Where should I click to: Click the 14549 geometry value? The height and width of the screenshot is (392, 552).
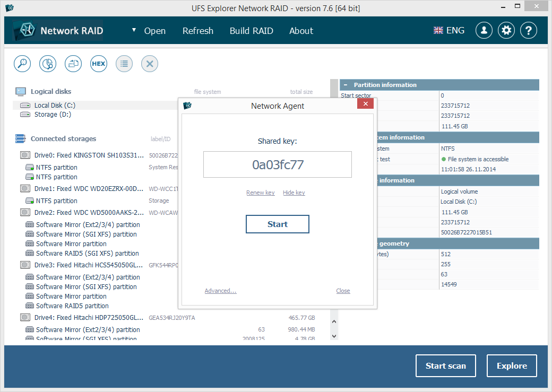tap(449, 284)
